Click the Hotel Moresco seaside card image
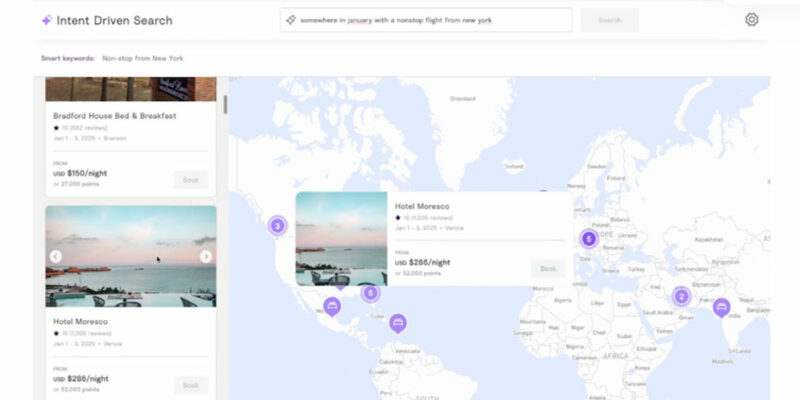The height and width of the screenshot is (400, 800). tap(131, 256)
